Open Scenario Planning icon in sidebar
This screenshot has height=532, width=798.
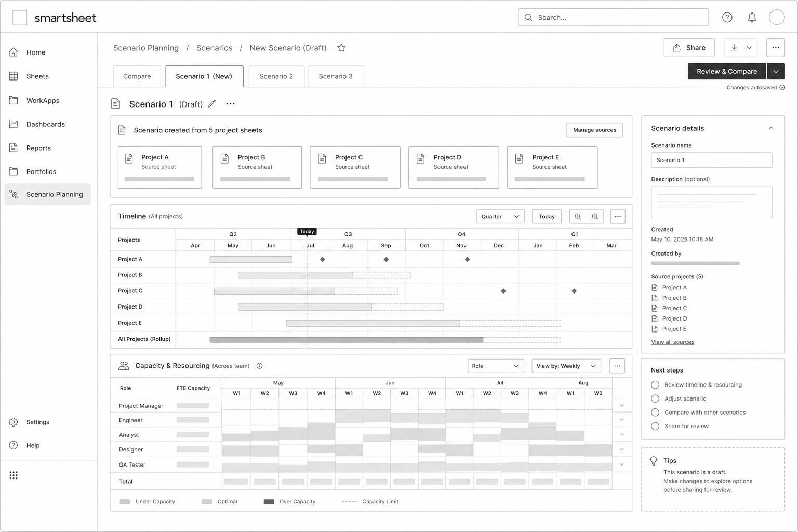pyautogui.click(x=14, y=194)
